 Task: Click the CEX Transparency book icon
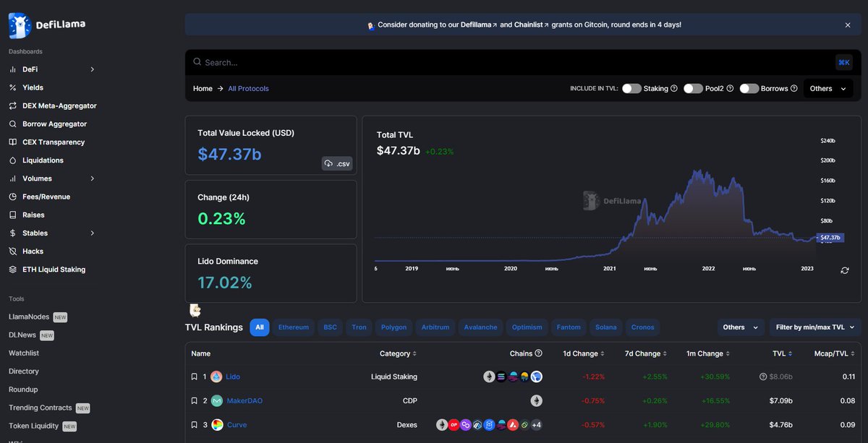click(x=13, y=142)
